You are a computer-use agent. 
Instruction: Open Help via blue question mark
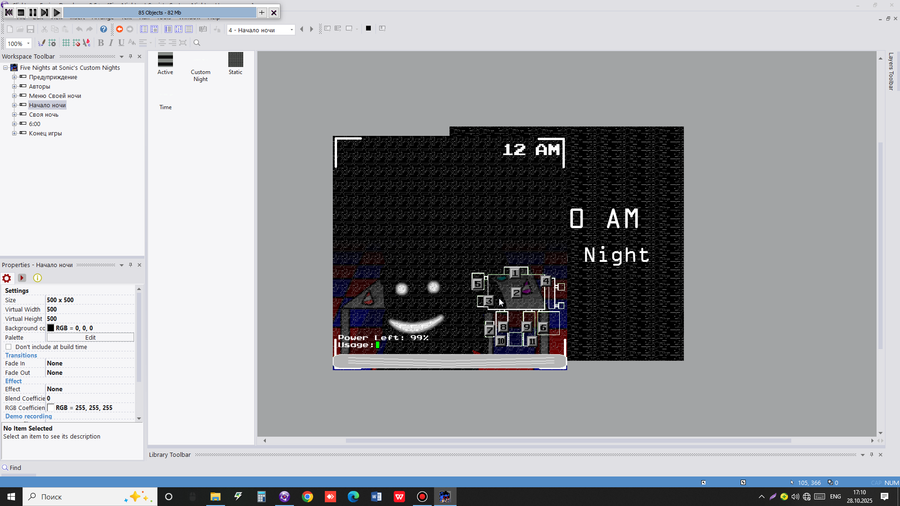(103, 29)
